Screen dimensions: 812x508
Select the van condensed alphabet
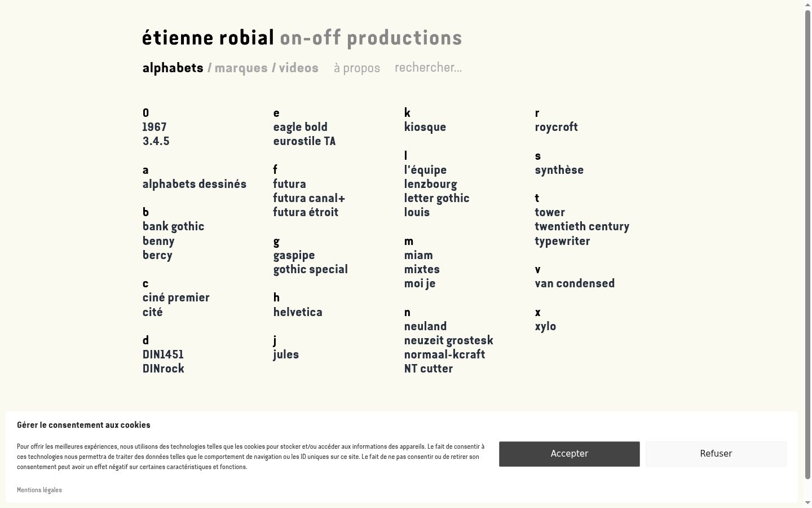point(575,284)
